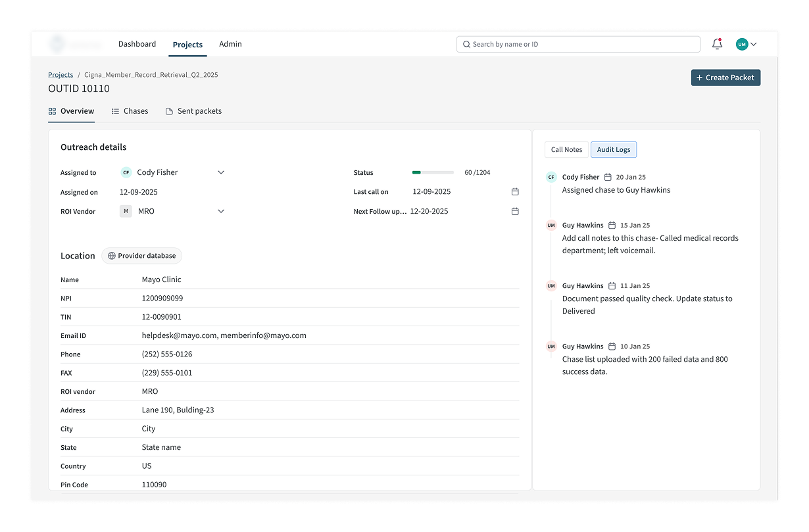This screenshot has width=809, height=532.
Task: Switch to the Call Notes tab
Action: [x=566, y=149]
